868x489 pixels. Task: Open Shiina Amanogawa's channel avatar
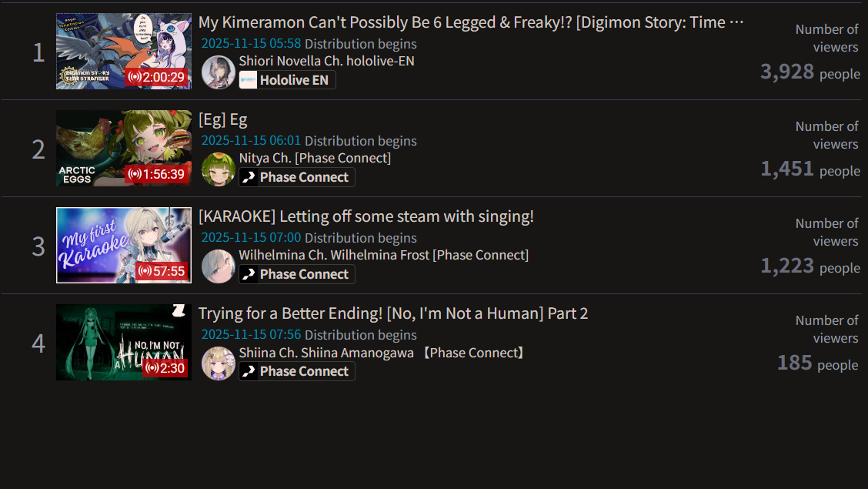click(x=218, y=363)
